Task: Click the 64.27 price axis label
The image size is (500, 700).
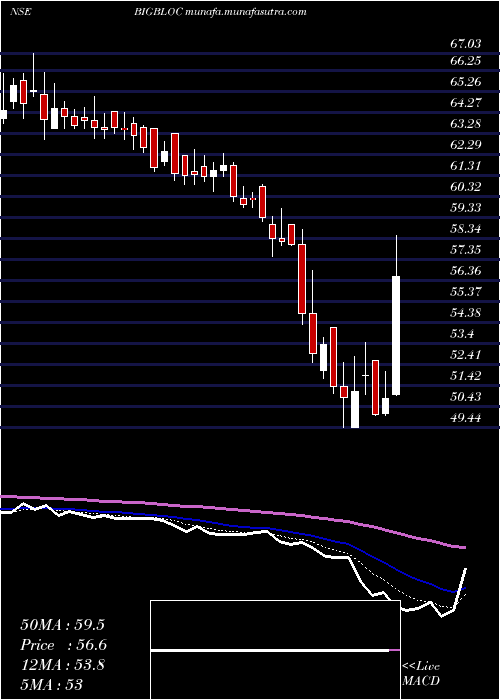Action: (x=466, y=102)
